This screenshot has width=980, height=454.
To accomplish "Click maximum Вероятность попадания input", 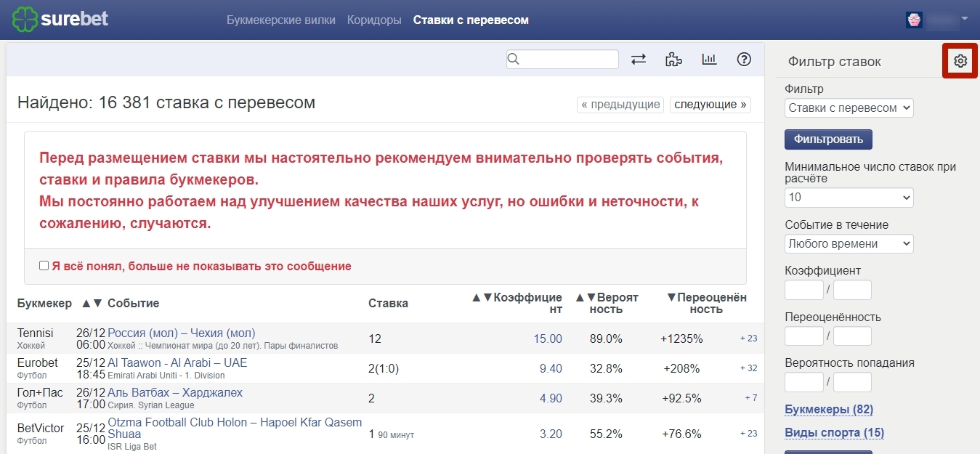I will tap(852, 381).
